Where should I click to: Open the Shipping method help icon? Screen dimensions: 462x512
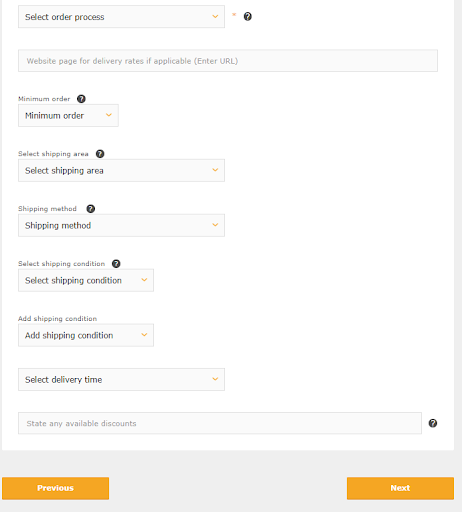click(x=91, y=209)
